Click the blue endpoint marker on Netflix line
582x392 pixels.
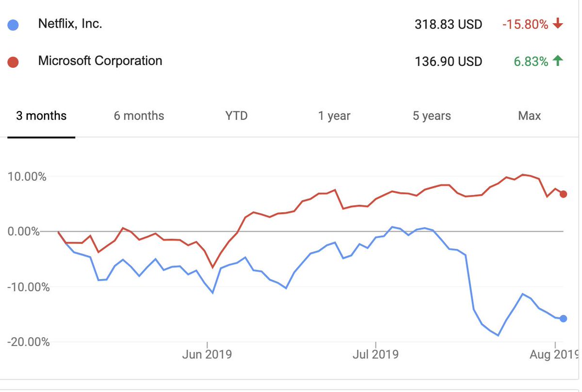tap(563, 318)
